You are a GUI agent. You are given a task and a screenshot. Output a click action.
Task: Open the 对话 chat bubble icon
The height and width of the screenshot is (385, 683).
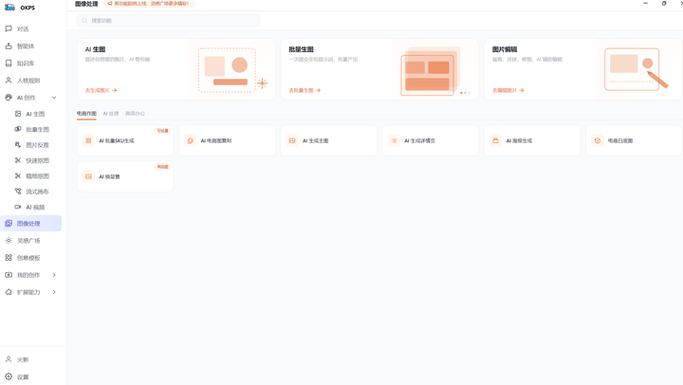point(8,29)
